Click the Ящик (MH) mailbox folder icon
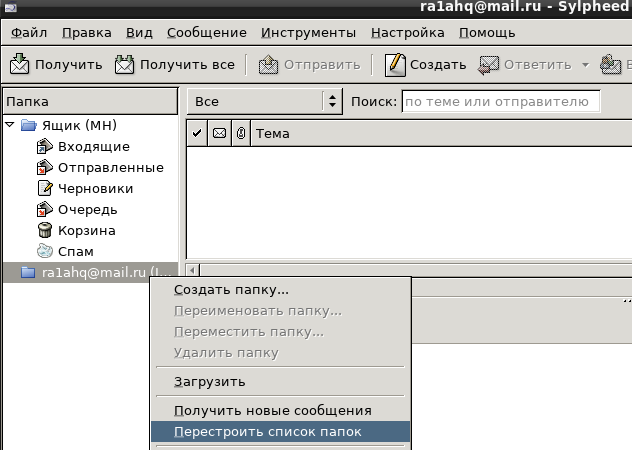This screenshot has height=450, width=632. 29,125
